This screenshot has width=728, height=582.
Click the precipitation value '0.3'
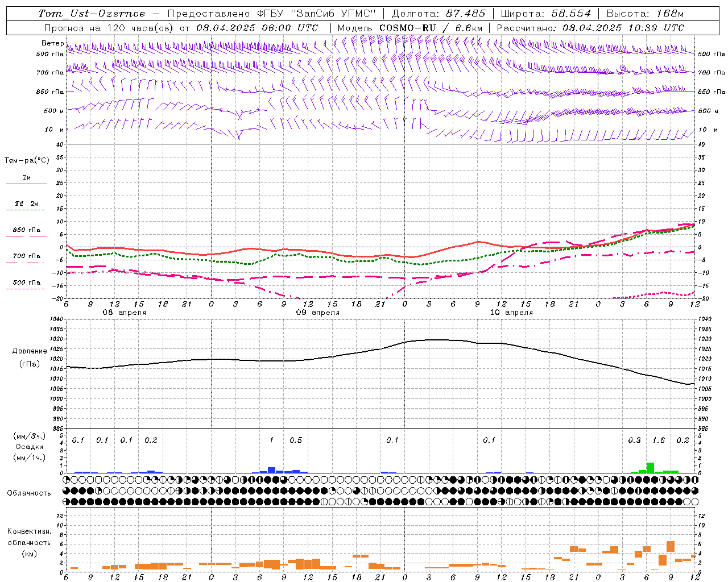634,440
